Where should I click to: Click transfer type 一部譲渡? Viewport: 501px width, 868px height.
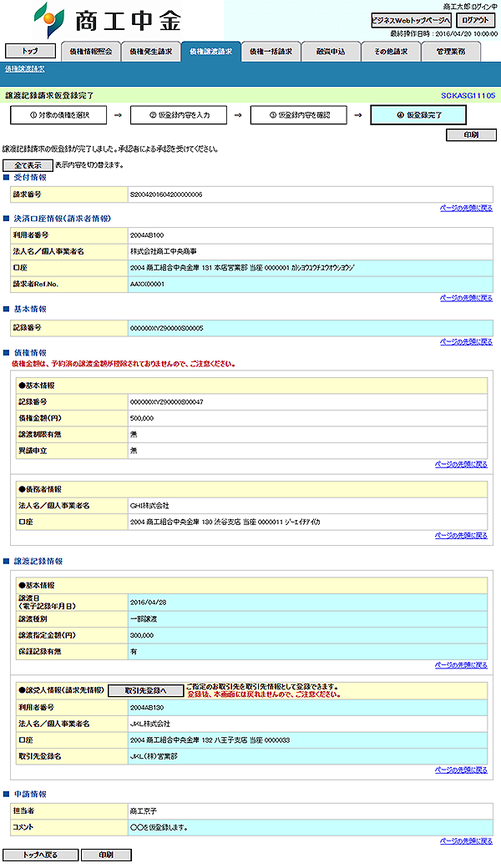[x=144, y=619]
